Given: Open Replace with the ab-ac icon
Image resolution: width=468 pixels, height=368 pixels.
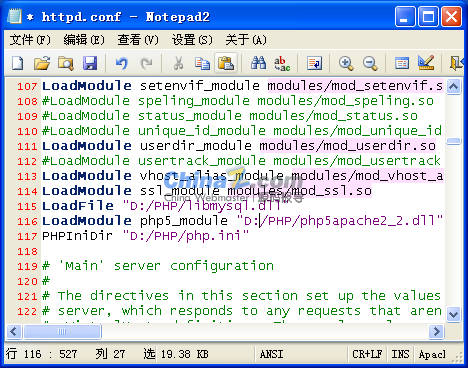Looking at the screenshot, I should 282,63.
